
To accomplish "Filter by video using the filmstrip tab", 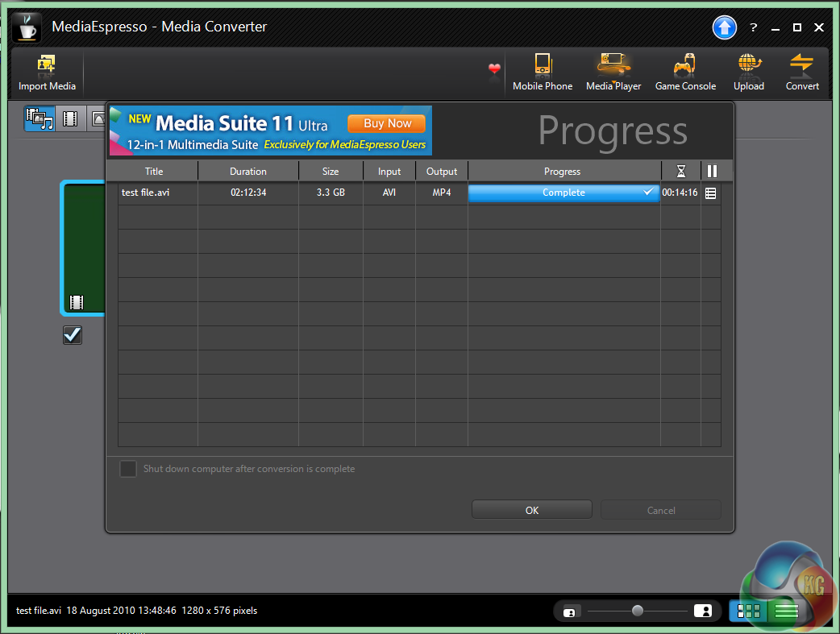I will click(x=70, y=119).
